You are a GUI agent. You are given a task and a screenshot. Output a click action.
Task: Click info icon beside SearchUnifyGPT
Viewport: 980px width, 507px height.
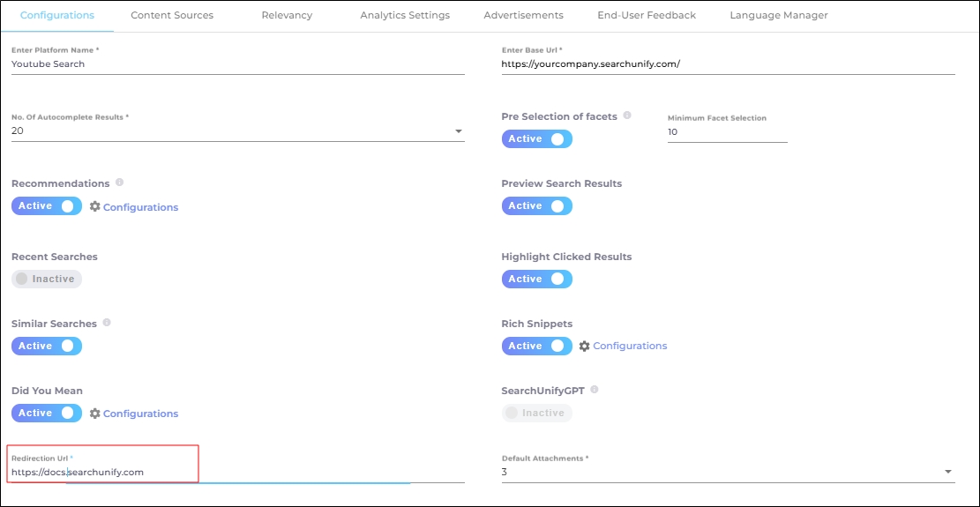[595, 390]
